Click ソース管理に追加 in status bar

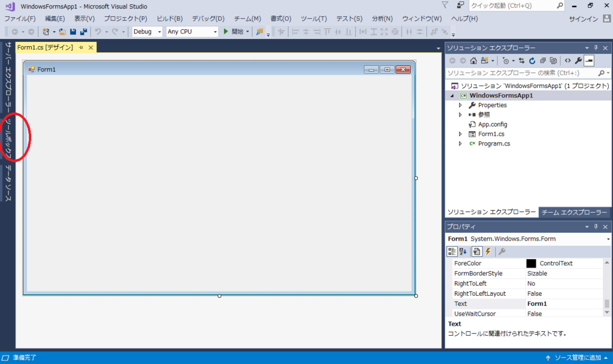[578, 358]
